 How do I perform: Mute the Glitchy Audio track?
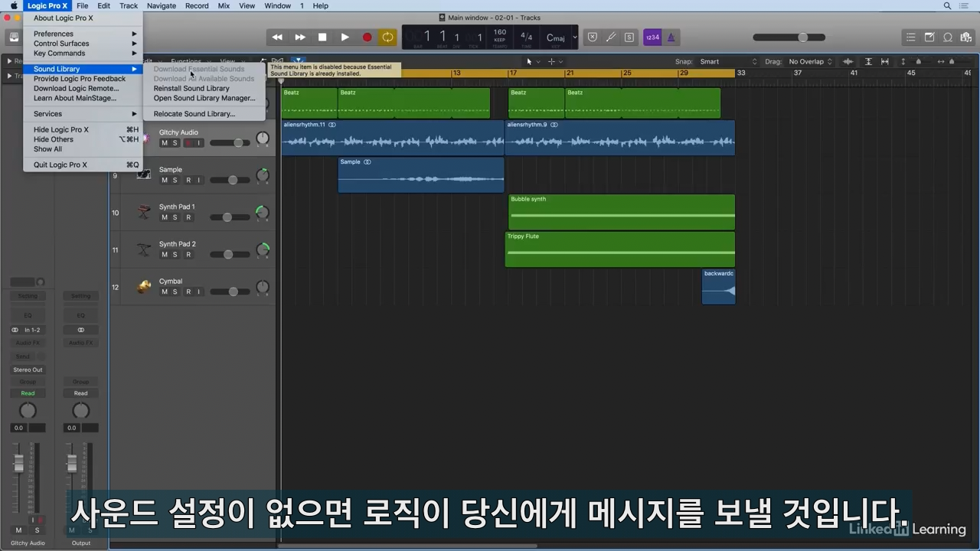pyautogui.click(x=164, y=143)
